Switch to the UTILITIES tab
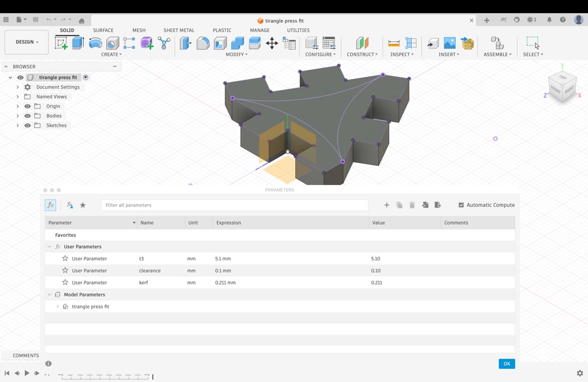The height and width of the screenshot is (382, 588). 298,30
